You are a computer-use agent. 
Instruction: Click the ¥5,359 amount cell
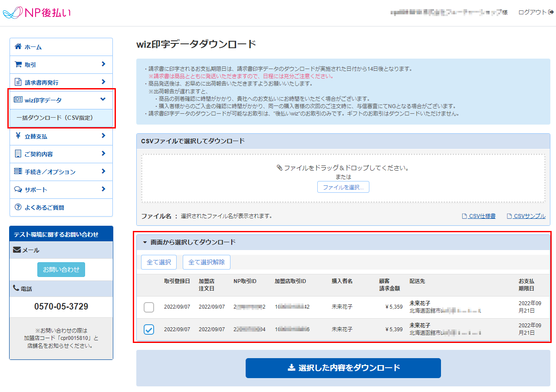coord(394,307)
